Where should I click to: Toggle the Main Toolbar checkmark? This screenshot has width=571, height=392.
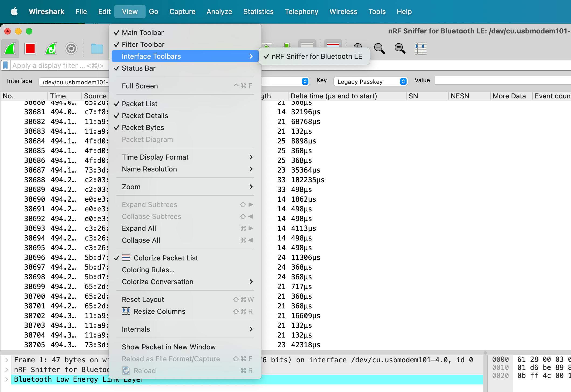coord(143,32)
